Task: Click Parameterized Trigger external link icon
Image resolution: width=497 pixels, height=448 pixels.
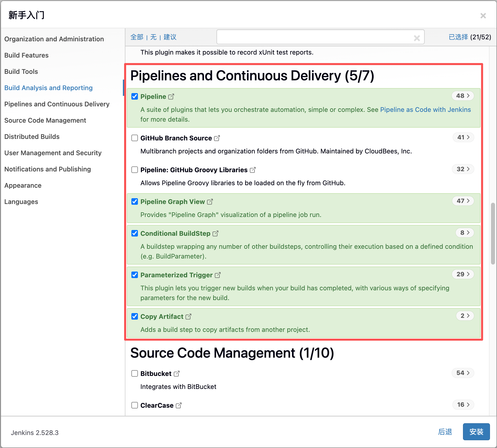Action: pyautogui.click(x=218, y=275)
